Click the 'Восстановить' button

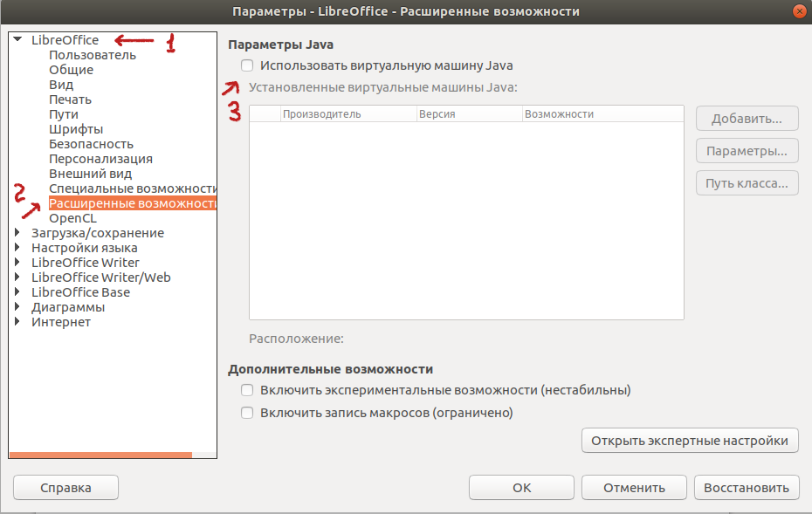tap(747, 487)
